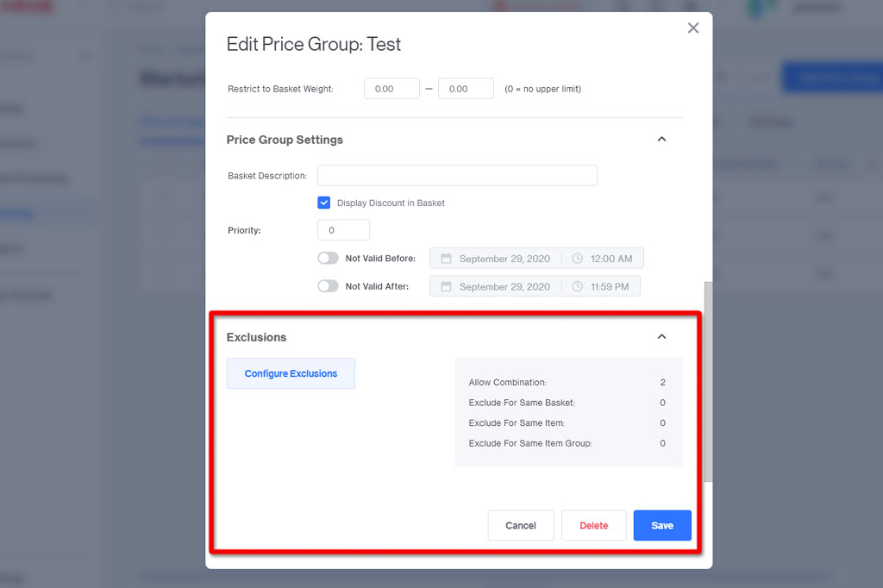The image size is (883, 588).
Task: Enable the Not Valid After toggle
Action: (x=327, y=285)
